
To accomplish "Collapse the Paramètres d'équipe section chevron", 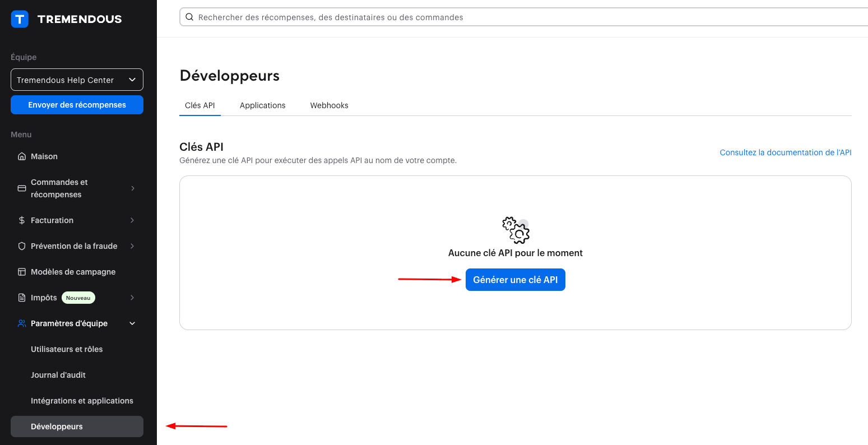I will coord(133,323).
